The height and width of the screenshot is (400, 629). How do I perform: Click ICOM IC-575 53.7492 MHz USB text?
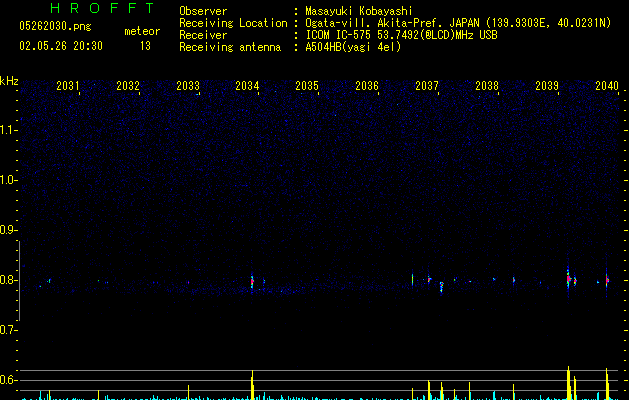[402, 35]
